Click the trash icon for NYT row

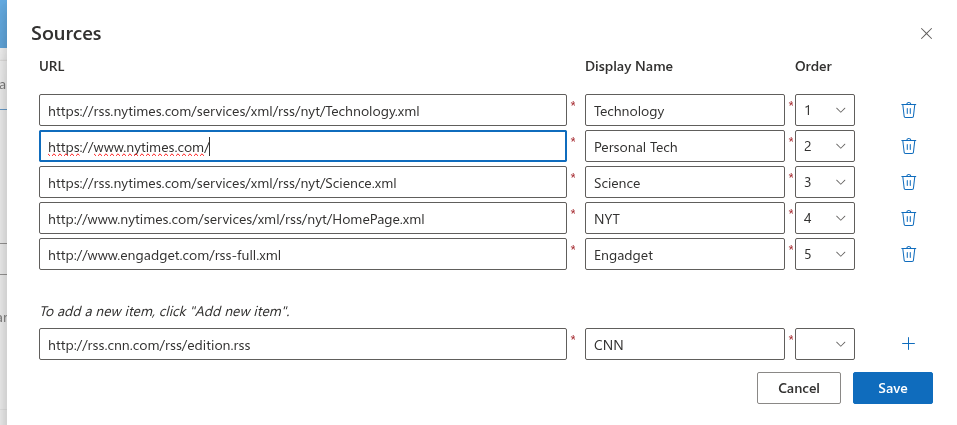coord(908,218)
